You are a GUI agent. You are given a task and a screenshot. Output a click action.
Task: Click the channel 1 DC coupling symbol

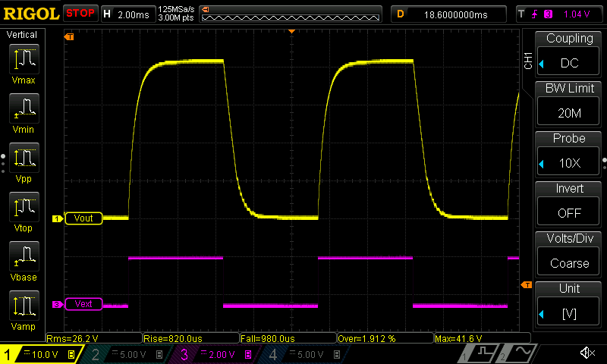27,352
